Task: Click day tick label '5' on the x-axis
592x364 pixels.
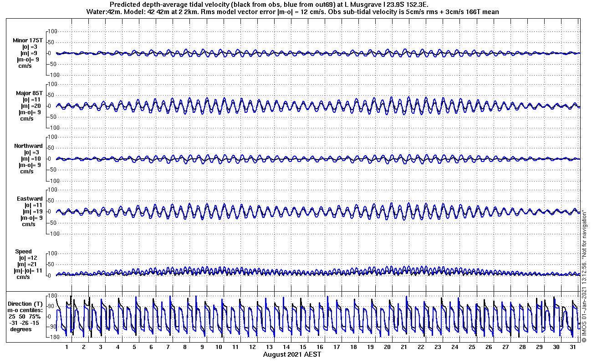Action: [134, 347]
